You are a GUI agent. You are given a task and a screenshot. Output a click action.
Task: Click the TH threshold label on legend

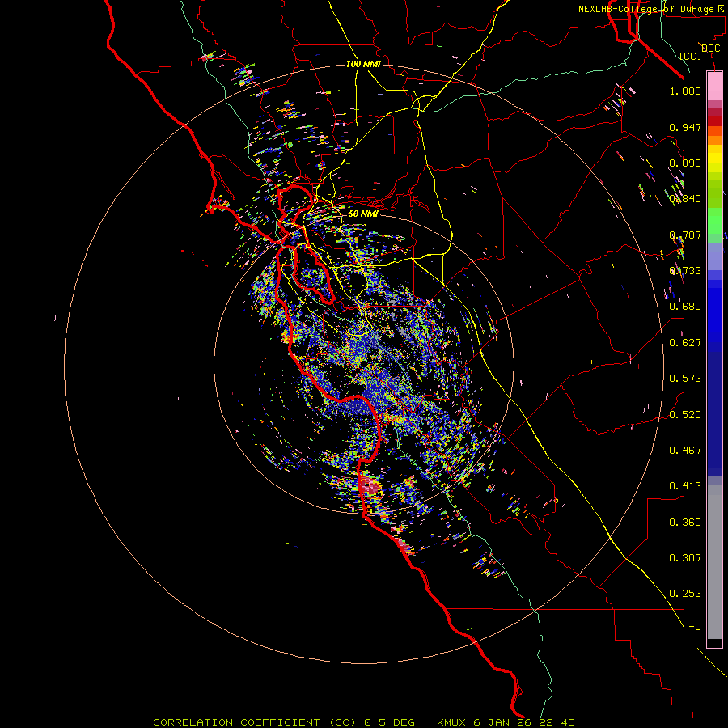tap(695, 630)
